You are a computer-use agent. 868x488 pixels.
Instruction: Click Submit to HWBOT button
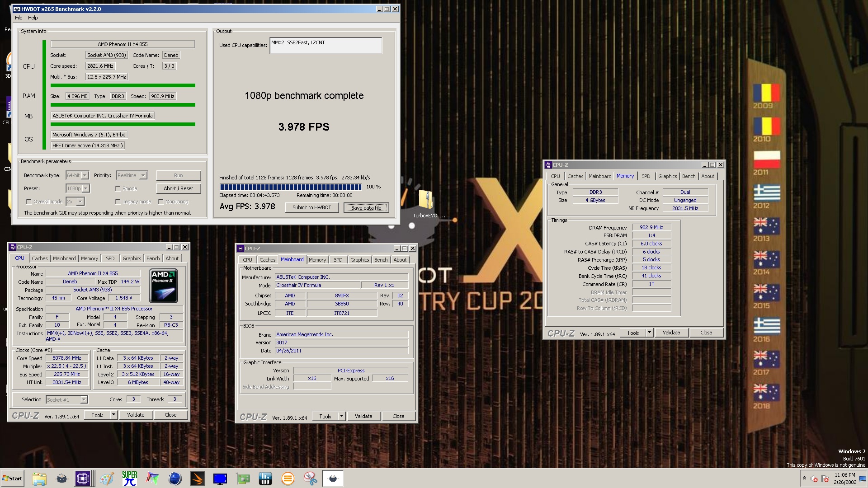pyautogui.click(x=312, y=207)
